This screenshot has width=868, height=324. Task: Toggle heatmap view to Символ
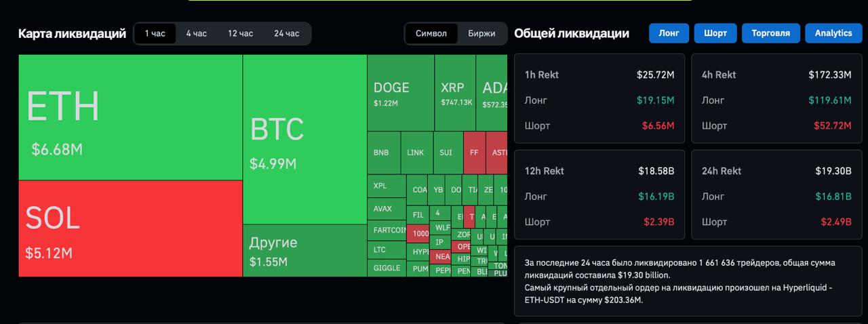tap(431, 33)
